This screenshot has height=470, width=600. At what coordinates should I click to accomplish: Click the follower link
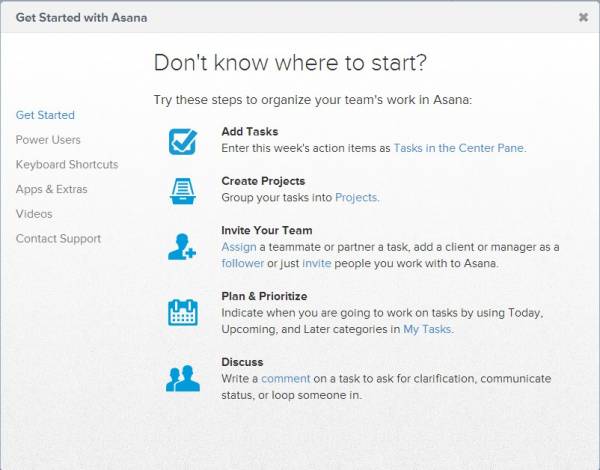pyautogui.click(x=243, y=263)
